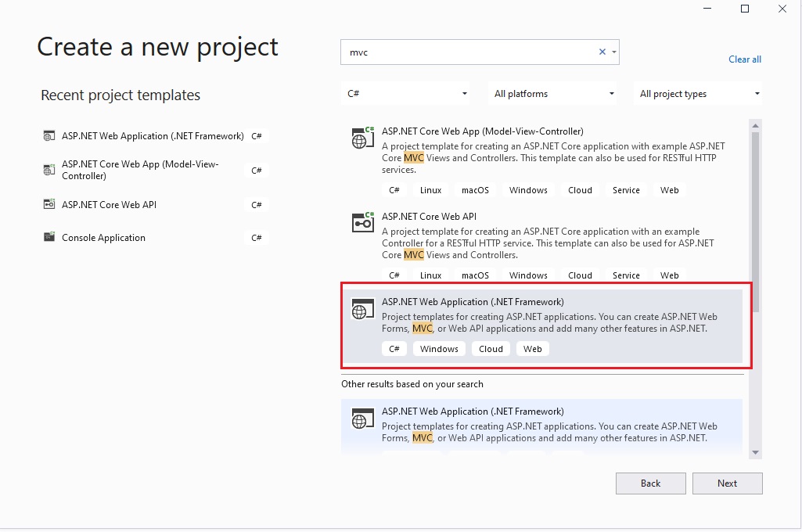802x532 pixels.
Task: Clear the mvc search text with the X icon
Action: point(602,52)
